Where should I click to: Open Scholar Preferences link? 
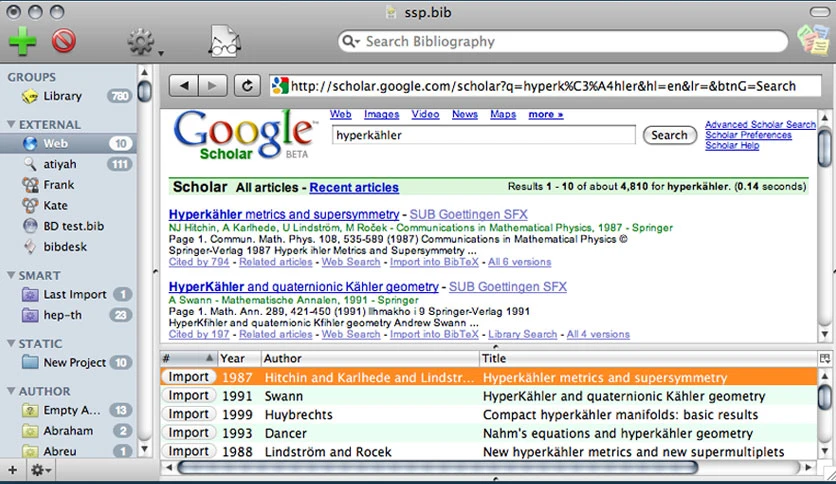click(749, 135)
